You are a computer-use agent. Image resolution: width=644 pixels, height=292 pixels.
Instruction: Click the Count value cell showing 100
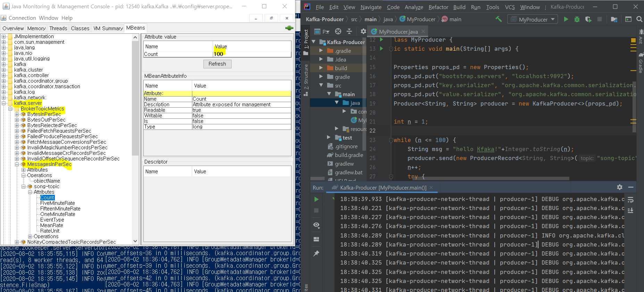click(x=252, y=54)
